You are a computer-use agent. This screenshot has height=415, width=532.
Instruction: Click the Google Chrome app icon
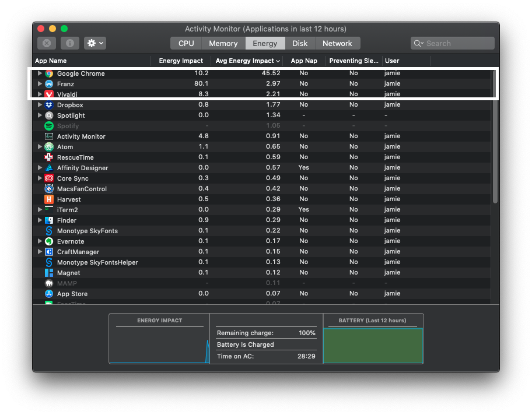(49, 73)
